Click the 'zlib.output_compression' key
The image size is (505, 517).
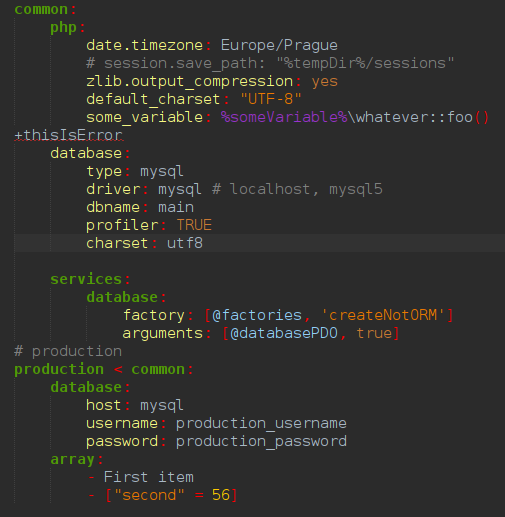coord(189,82)
